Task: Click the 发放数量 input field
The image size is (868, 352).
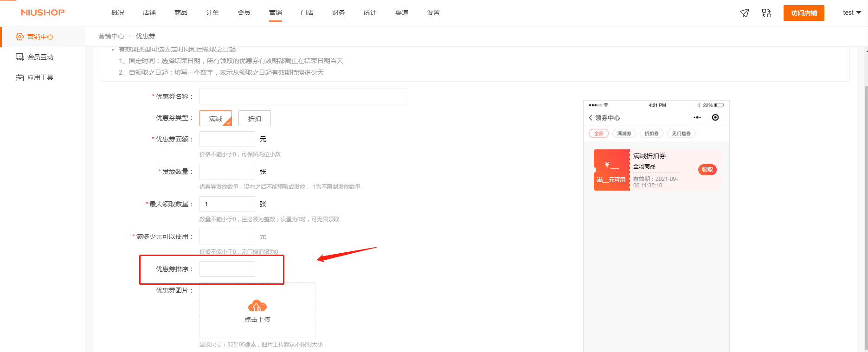Action: tap(227, 172)
